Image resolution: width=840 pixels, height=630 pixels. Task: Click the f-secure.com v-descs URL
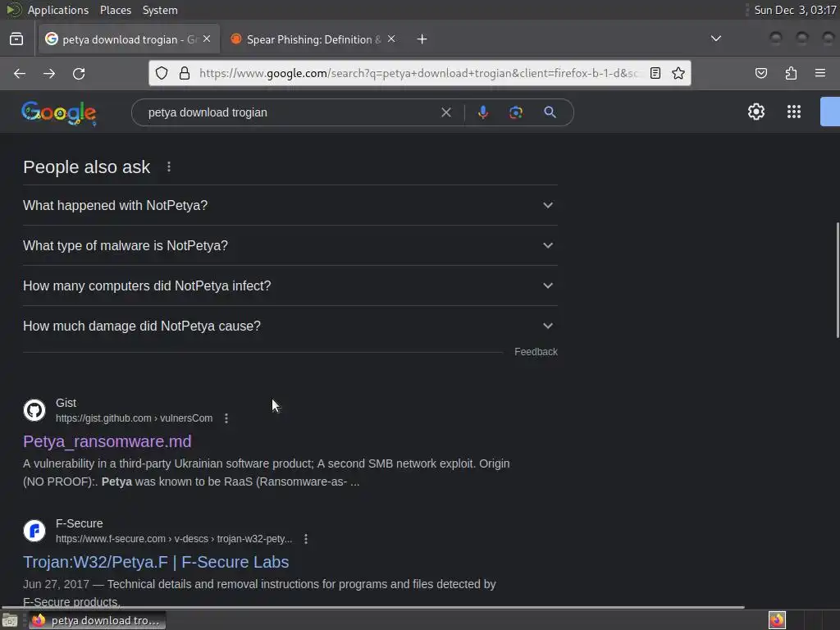[x=174, y=539]
